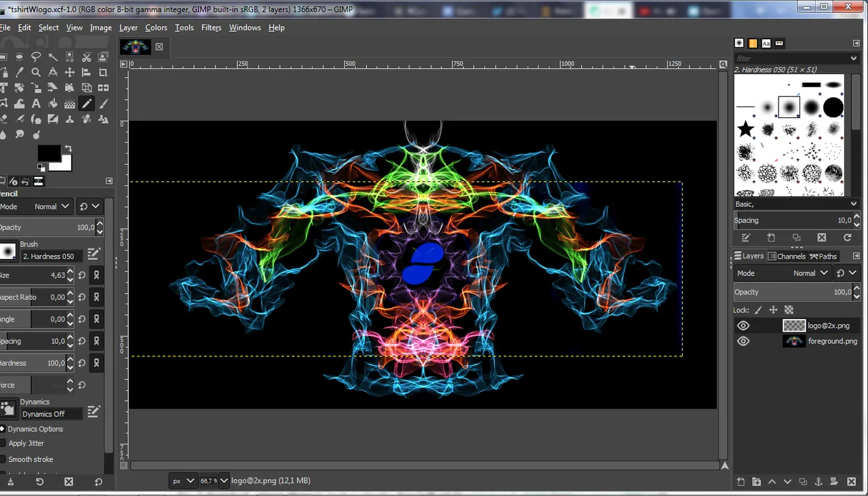Select the Scissors Select tool
The image size is (868, 496).
(x=87, y=57)
